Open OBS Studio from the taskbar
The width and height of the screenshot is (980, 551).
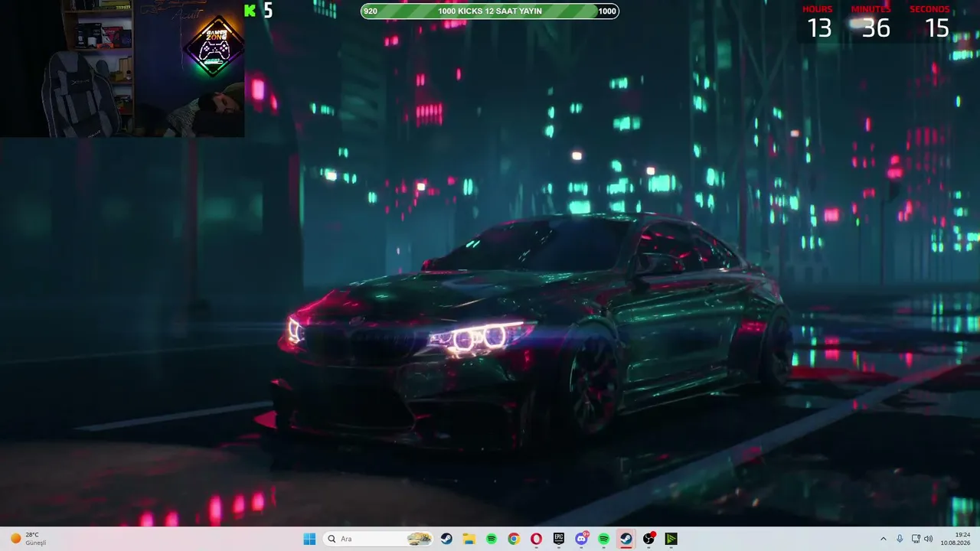[648, 539]
